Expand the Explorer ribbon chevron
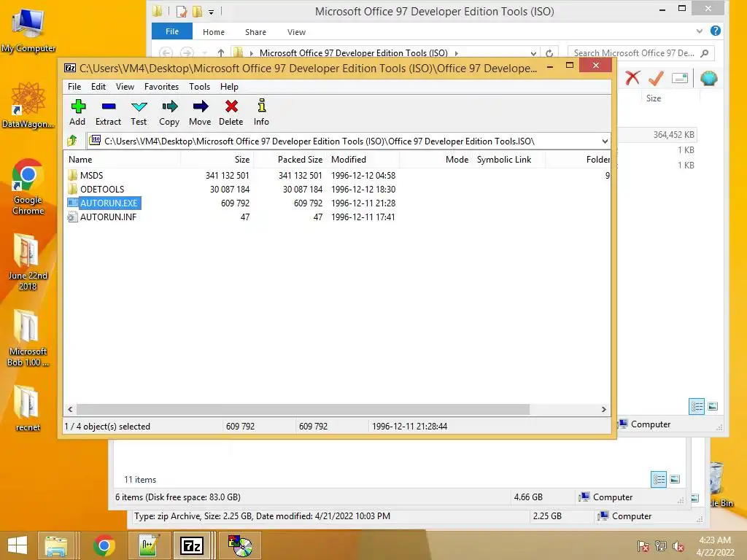This screenshot has width=747, height=560. coord(700,31)
